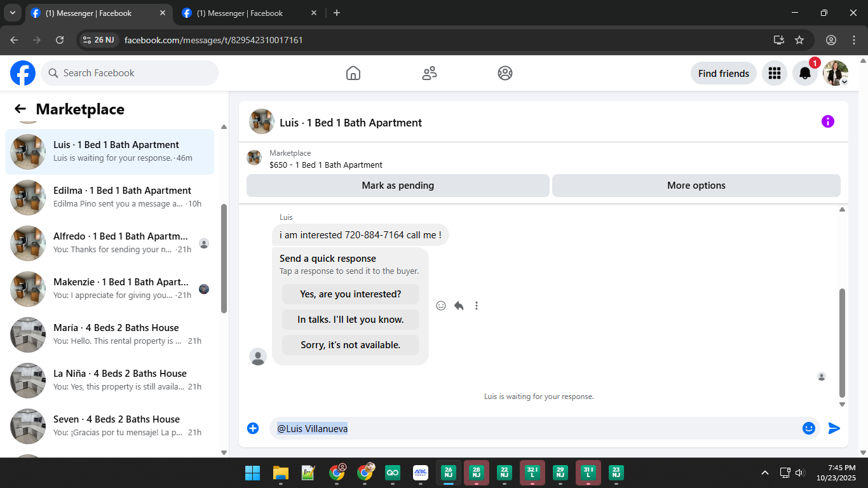Open the Edilma 1 Bed 1 Bath Apartment chat
This screenshot has width=868, height=488.
(x=109, y=198)
